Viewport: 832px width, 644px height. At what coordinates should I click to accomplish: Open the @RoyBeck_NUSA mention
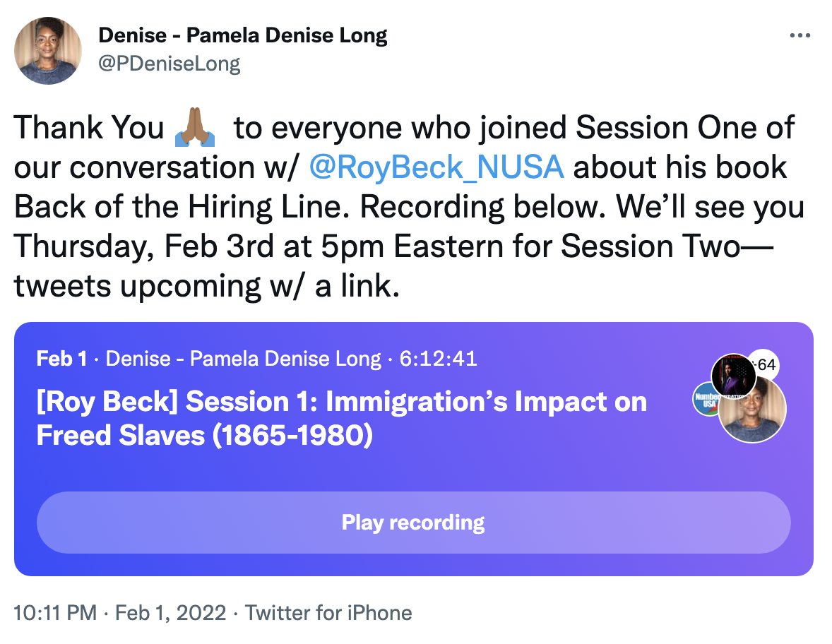tap(436, 167)
